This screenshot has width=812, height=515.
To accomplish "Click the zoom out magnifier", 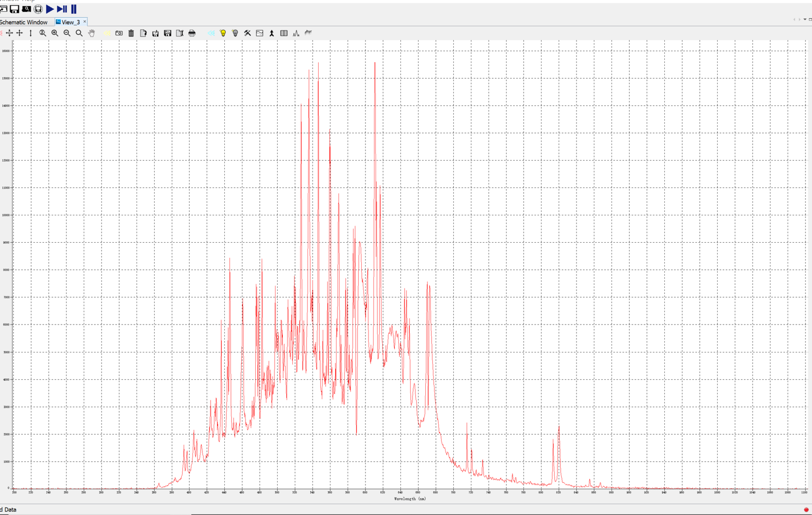I will (x=67, y=33).
